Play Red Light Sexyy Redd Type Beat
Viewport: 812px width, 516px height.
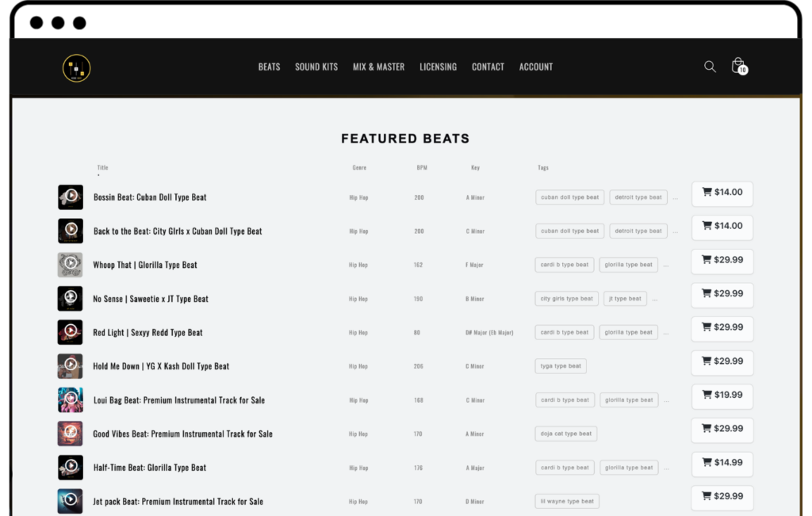(x=70, y=332)
